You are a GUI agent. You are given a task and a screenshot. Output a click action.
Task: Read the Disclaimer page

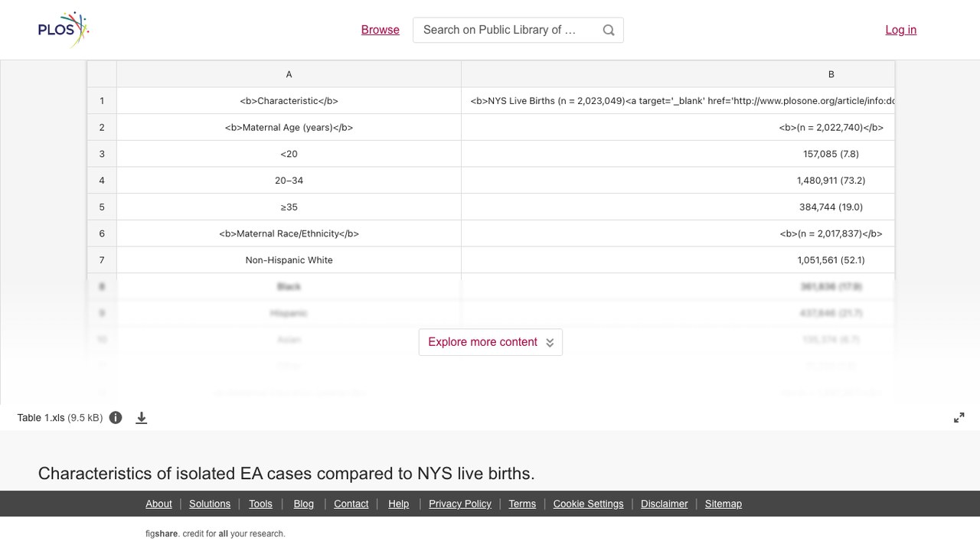665,504
